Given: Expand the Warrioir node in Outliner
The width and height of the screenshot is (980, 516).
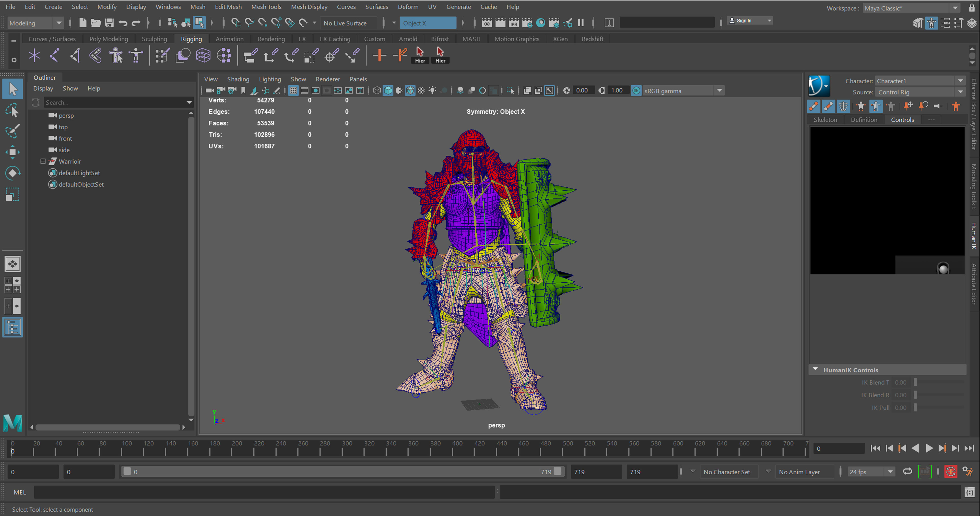Looking at the screenshot, I should [x=43, y=162].
